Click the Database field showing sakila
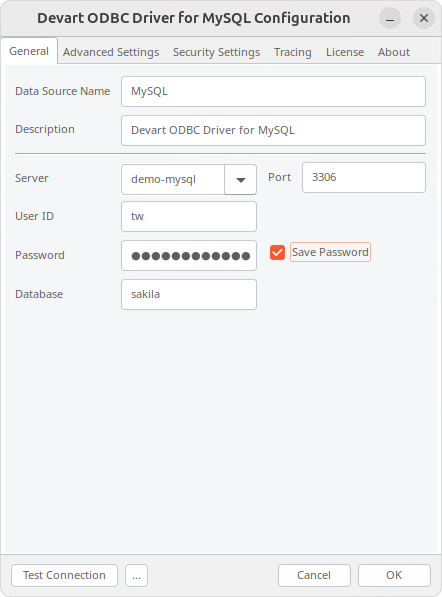The height and width of the screenshot is (597, 442). tap(189, 294)
